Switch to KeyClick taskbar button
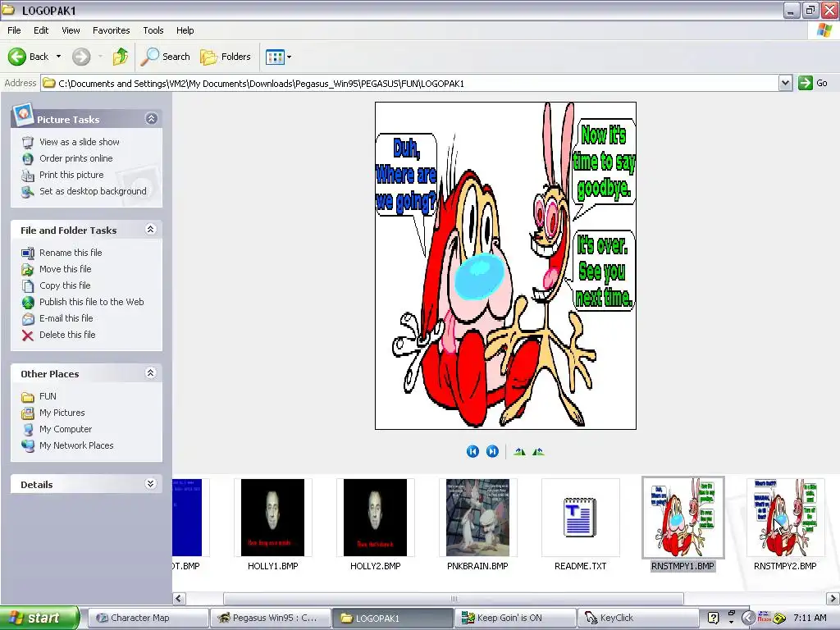The image size is (840, 630). 637,619
